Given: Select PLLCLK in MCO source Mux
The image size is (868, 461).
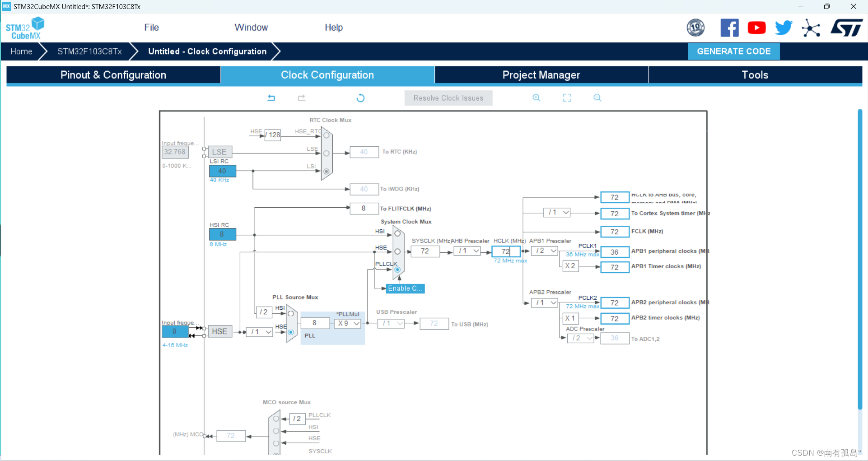Looking at the screenshot, I should (276, 419).
